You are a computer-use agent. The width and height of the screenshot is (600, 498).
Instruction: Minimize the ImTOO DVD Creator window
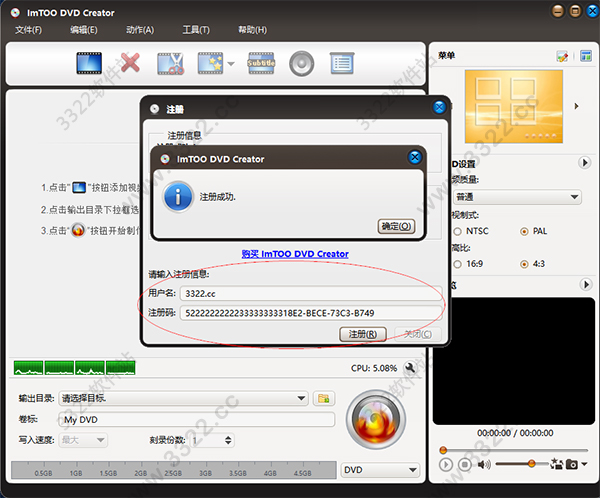[x=558, y=11]
